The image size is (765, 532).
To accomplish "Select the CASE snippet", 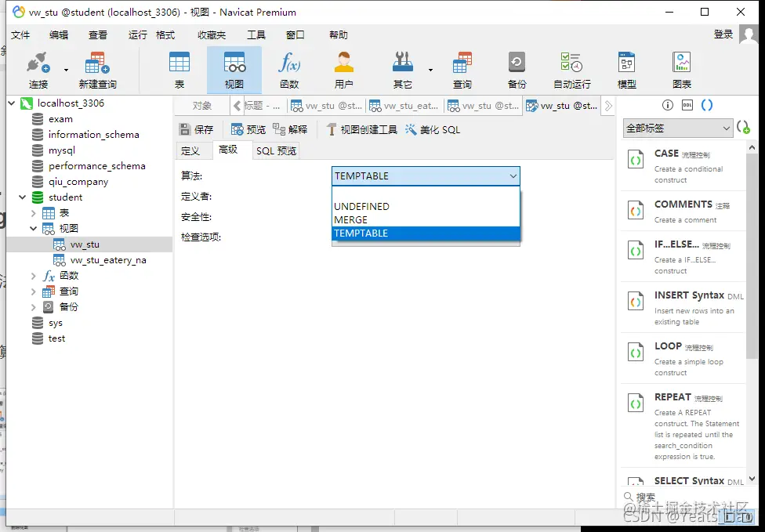I will [683, 166].
